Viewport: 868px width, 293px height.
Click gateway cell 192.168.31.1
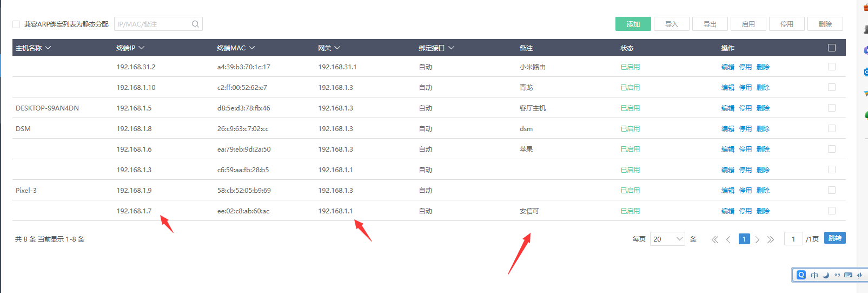click(x=337, y=67)
